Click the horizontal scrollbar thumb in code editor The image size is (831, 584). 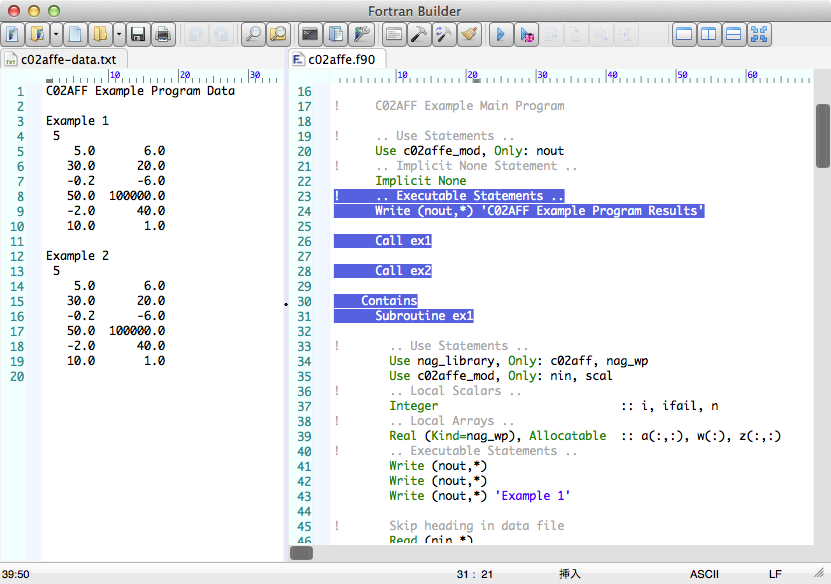[302, 553]
